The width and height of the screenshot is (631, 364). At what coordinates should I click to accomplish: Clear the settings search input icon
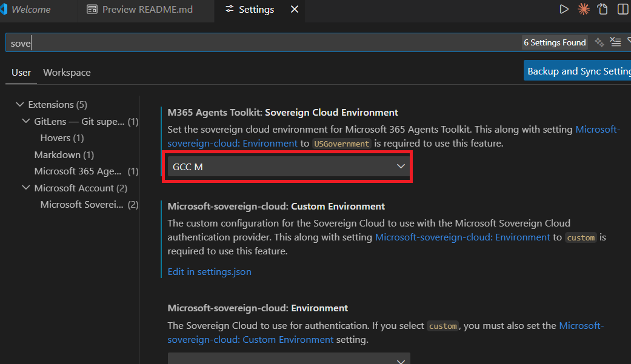(x=615, y=42)
